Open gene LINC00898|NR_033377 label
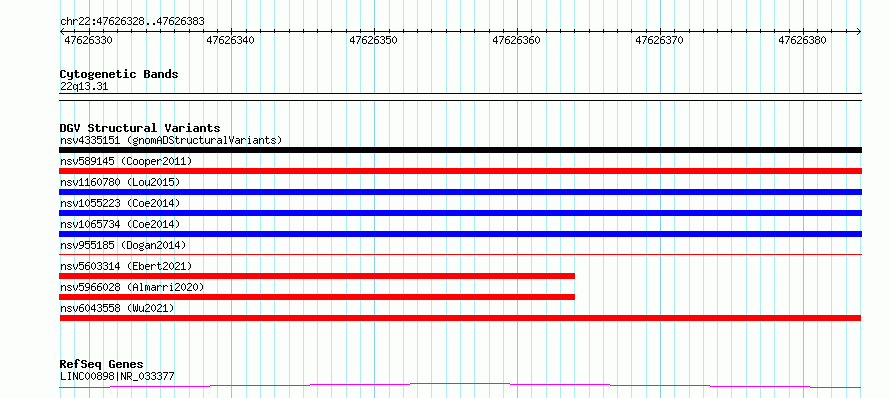The width and height of the screenshot is (890, 398). [117, 376]
